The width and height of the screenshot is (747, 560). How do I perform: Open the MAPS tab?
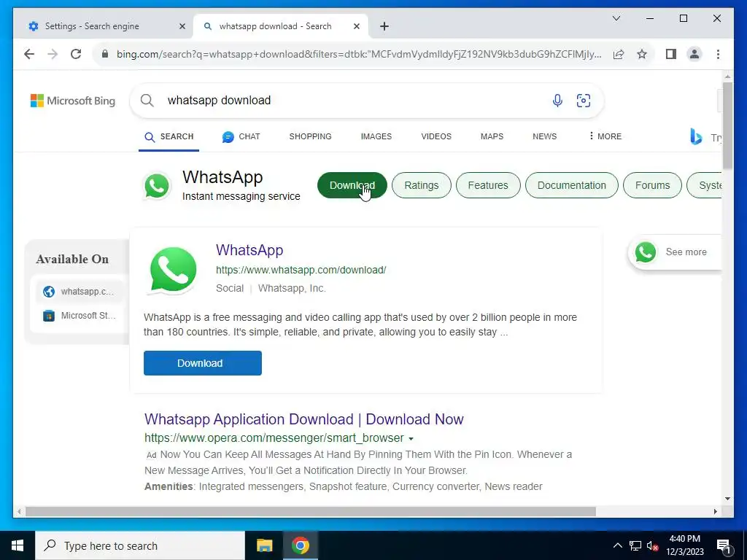492,136
